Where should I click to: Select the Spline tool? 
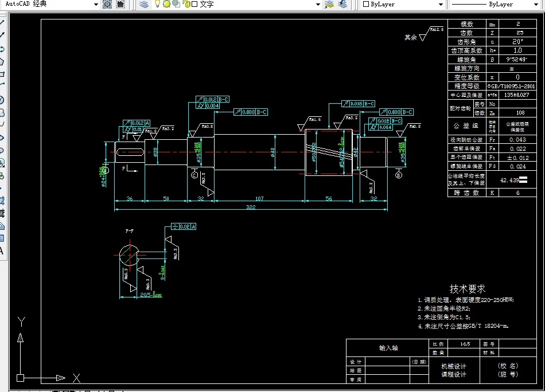[x=2, y=124]
